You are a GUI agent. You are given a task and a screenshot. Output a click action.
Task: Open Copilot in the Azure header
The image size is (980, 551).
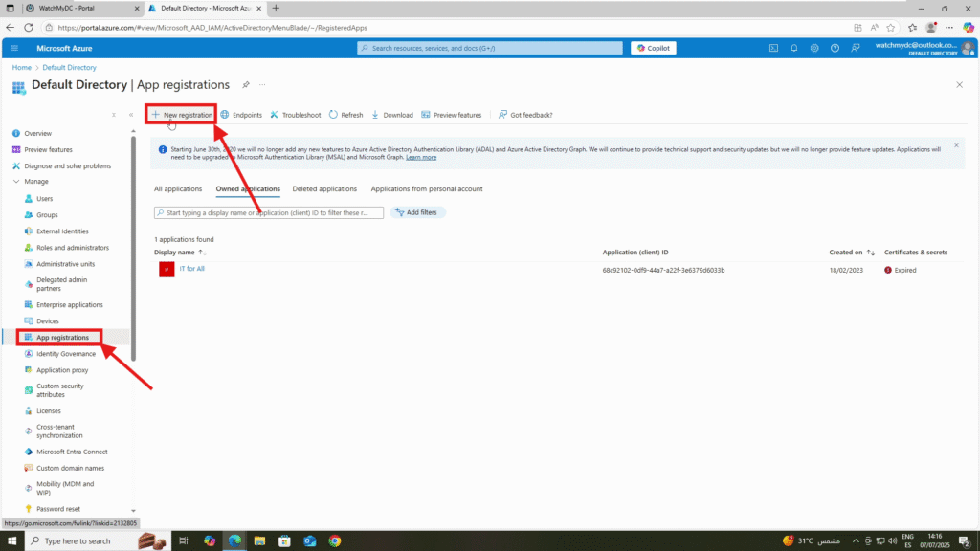point(653,48)
